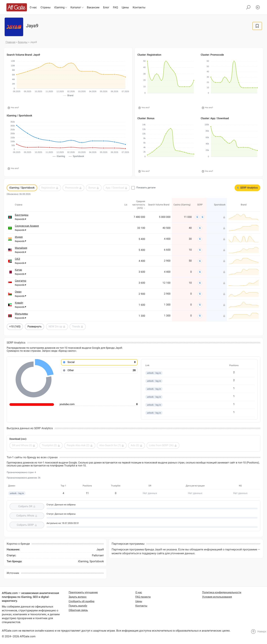
Task: Select the Social category row
Action: point(99,362)
